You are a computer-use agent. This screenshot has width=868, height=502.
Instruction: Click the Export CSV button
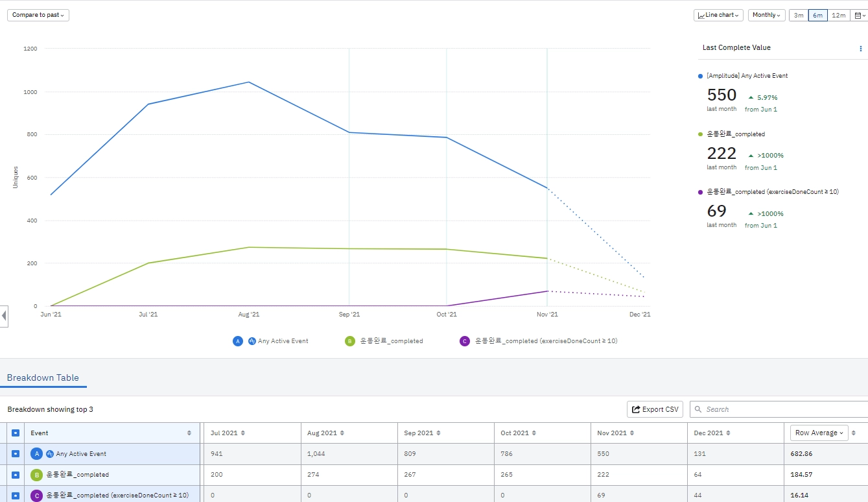tap(655, 409)
